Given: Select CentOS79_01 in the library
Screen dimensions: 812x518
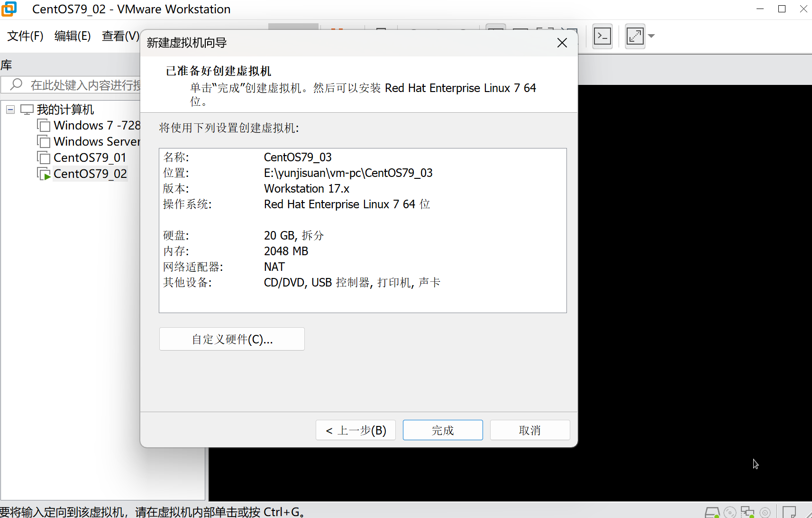Looking at the screenshot, I should pyautogui.click(x=90, y=157).
